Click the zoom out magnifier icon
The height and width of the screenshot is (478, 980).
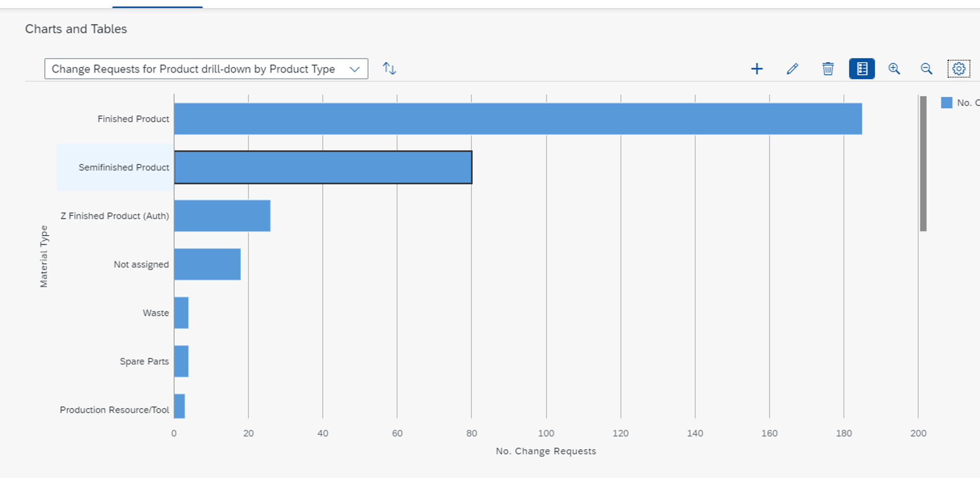click(926, 69)
